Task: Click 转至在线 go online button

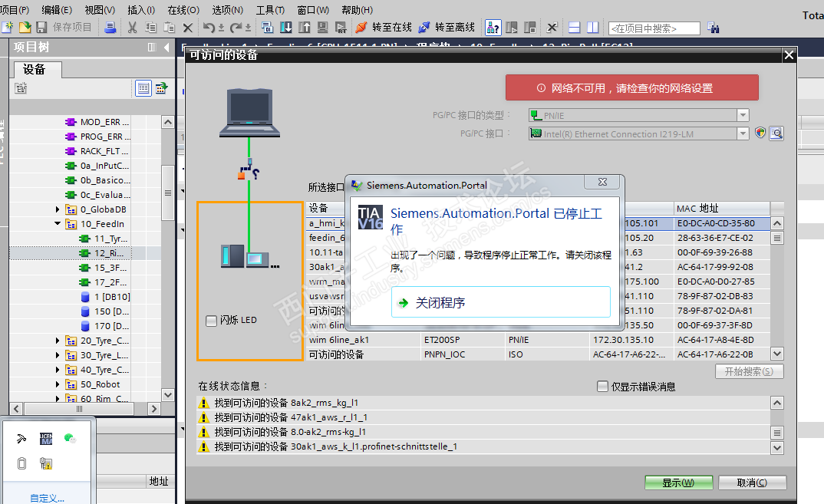Action: coord(384,28)
